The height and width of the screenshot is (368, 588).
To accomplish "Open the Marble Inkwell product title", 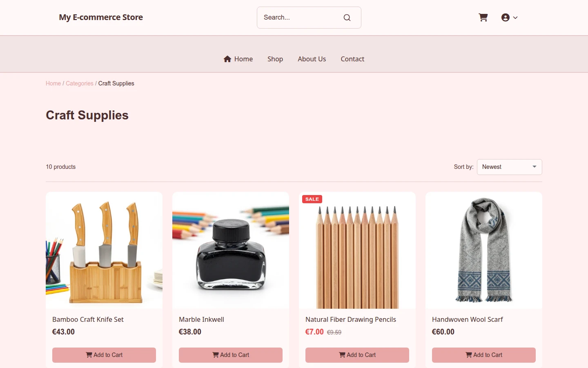I will [201, 319].
